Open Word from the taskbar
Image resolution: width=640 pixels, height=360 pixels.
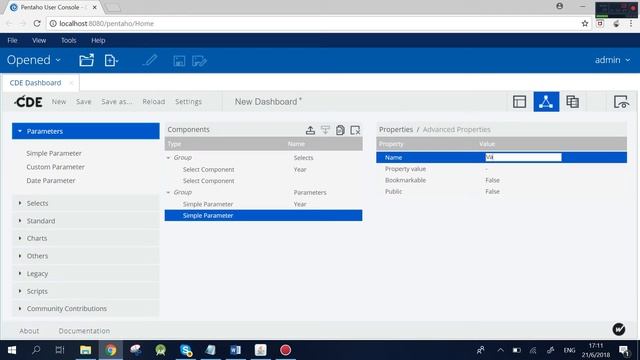236,350
